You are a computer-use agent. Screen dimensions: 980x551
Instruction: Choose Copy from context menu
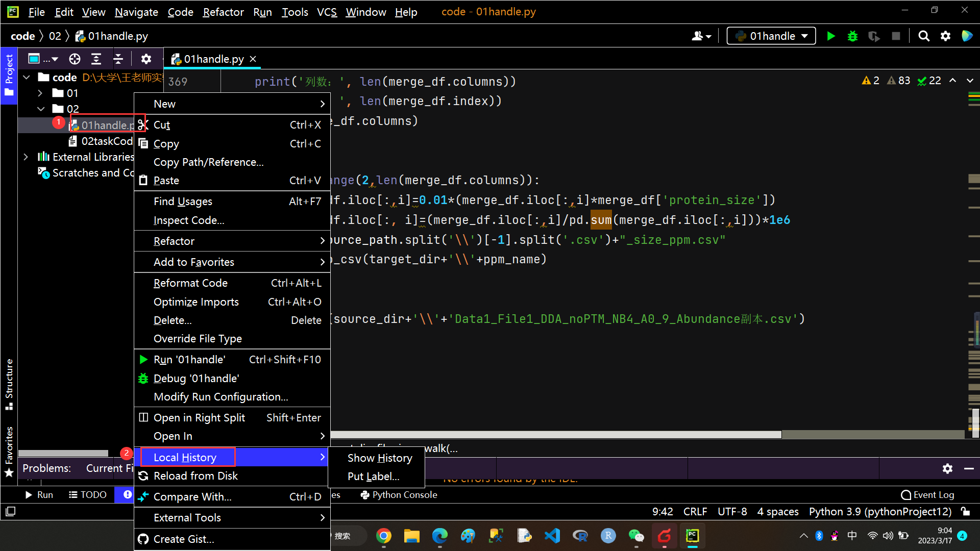pyautogui.click(x=232, y=144)
